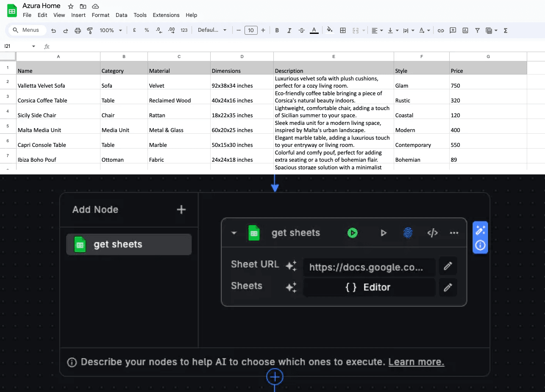The height and width of the screenshot is (392, 545).
Task: Open the Extensions menu
Action: pyautogui.click(x=166, y=15)
